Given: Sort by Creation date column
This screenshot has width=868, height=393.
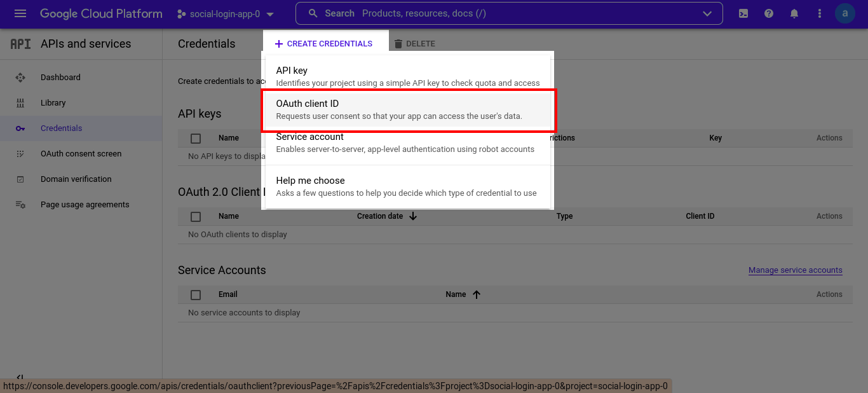Looking at the screenshot, I should (x=380, y=216).
